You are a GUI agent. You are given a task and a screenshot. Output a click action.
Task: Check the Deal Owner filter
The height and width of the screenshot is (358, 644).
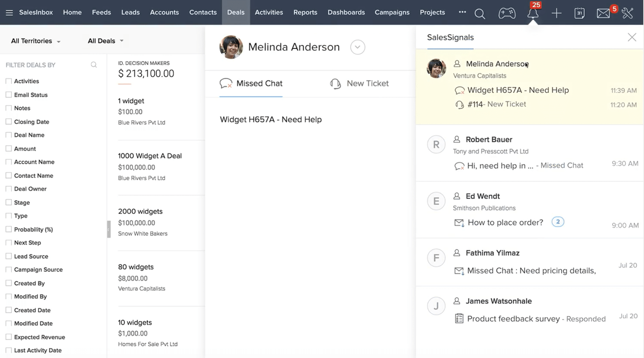click(x=9, y=189)
